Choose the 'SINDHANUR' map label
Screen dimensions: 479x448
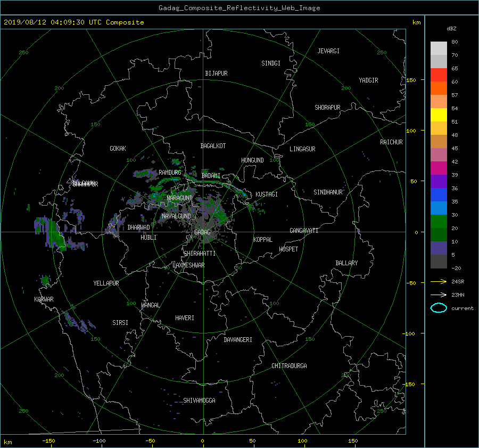(x=328, y=192)
